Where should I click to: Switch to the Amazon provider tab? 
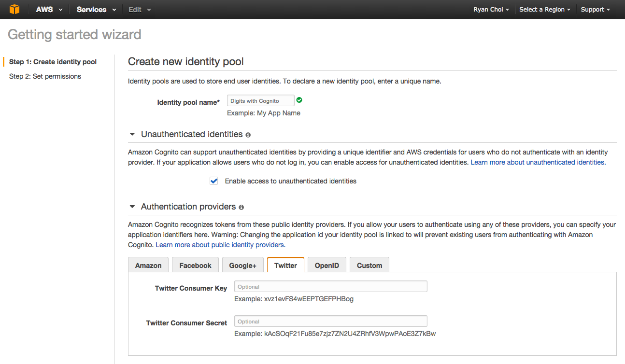(x=148, y=265)
